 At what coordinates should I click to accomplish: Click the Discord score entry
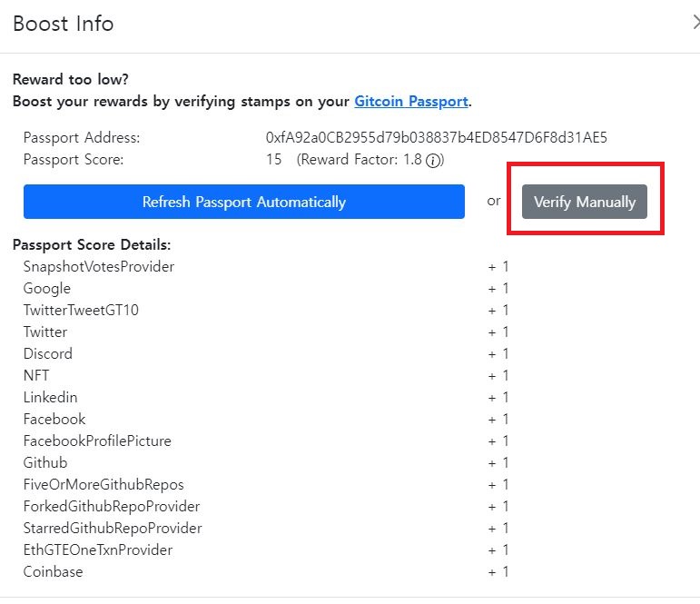48,353
